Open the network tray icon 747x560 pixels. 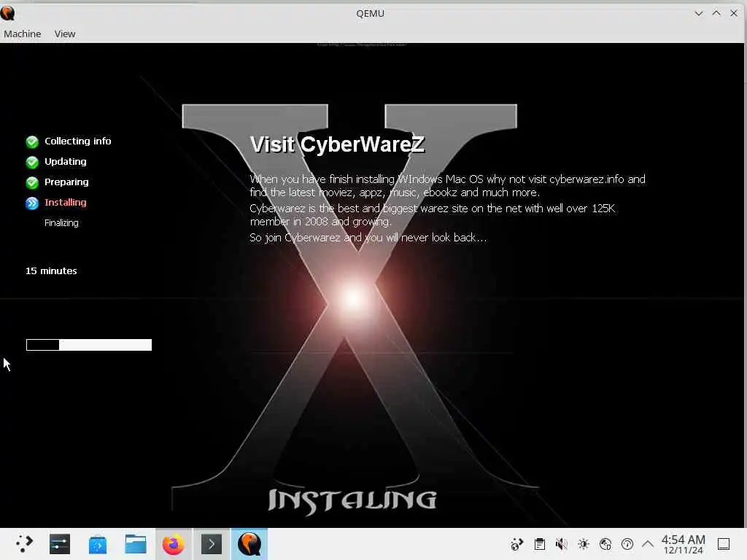coord(605,544)
